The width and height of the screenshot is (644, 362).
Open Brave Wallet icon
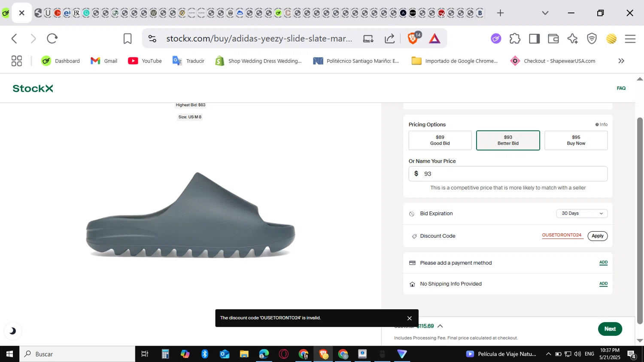553,39
